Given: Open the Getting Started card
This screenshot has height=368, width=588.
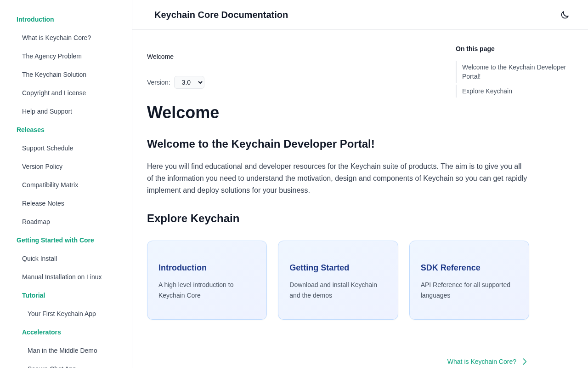Looking at the screenshot, I should (x=338, y=280).
